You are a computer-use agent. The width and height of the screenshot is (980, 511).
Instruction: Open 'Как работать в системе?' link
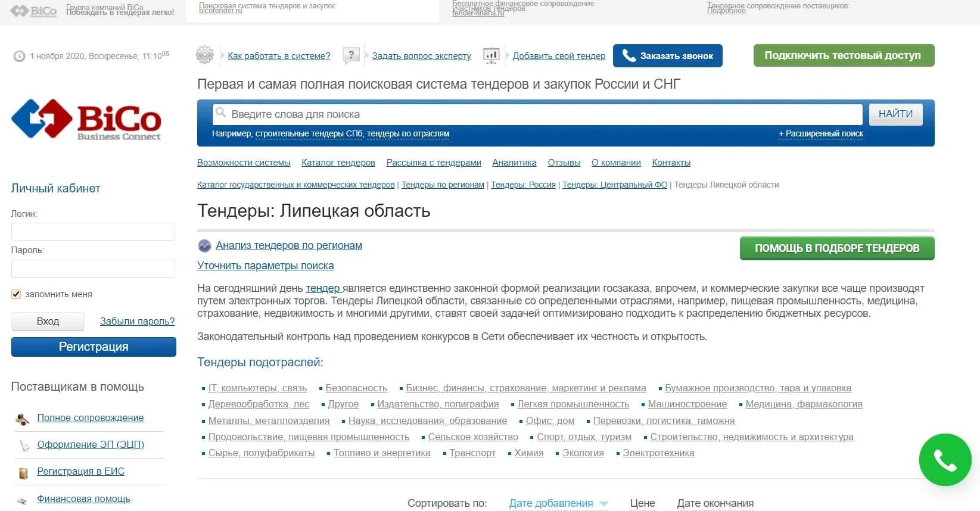click(x=279, y=56)
